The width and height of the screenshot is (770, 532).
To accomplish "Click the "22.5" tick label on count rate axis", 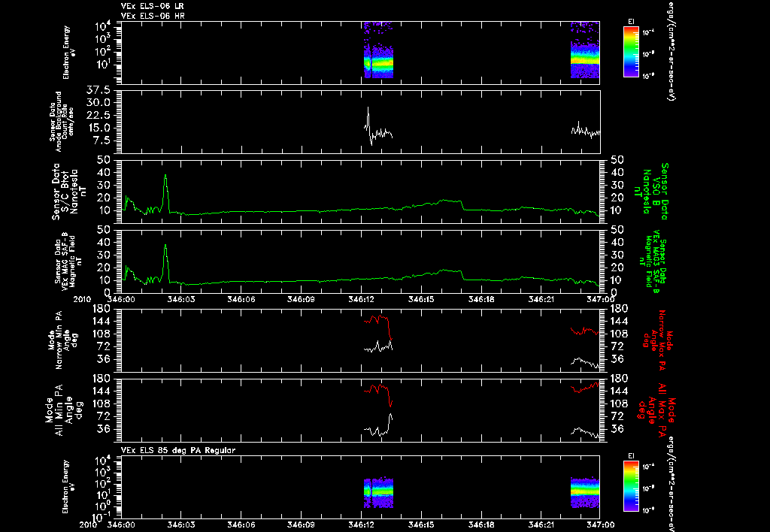I will pos(100,115).
